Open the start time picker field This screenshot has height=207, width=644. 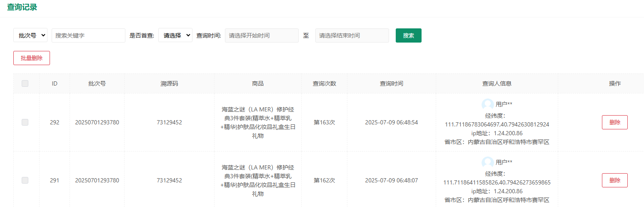(x=262, y=35)
